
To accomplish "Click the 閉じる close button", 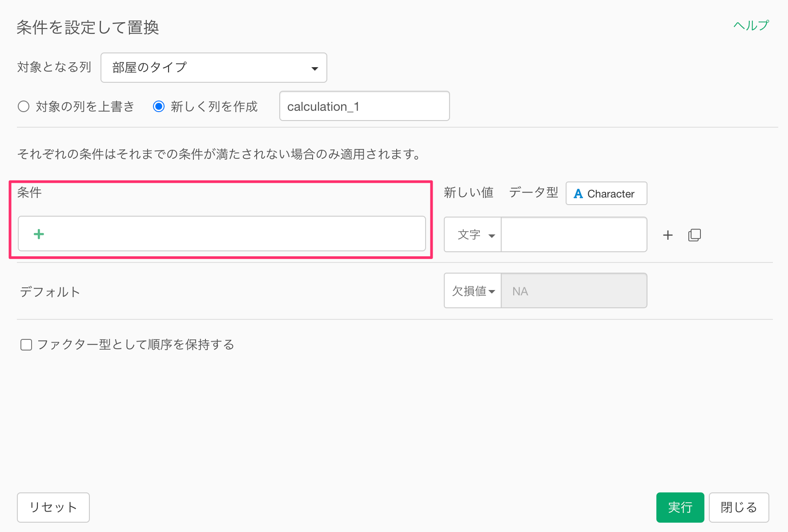I will click(x=739, y=507).
